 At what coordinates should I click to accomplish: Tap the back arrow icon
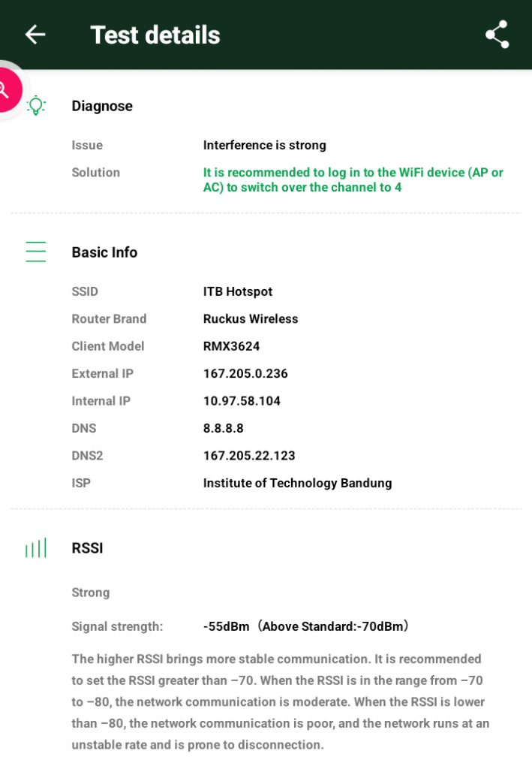[x=35, y=35]
